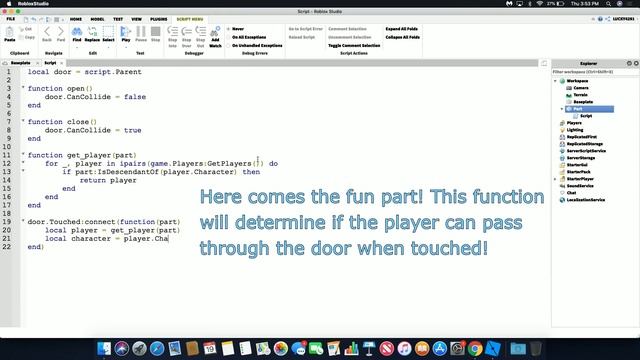640x360 pixels.
Task: Select SoundService in Explorer
Action: [580, 186]
